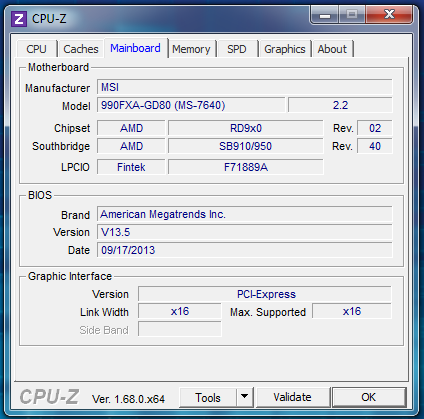Click the Manufacturer field showing MSI

click(245, 87)
